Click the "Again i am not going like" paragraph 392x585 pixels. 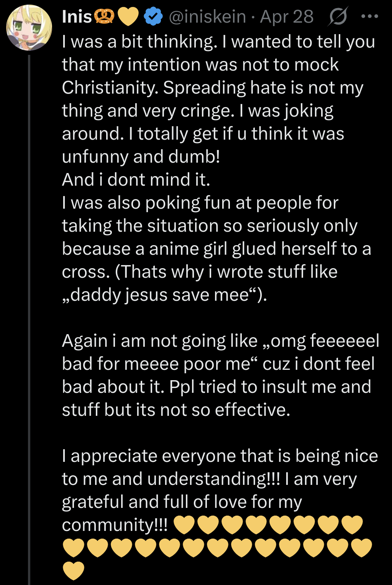pyautogui.click(x=160, y=341)
